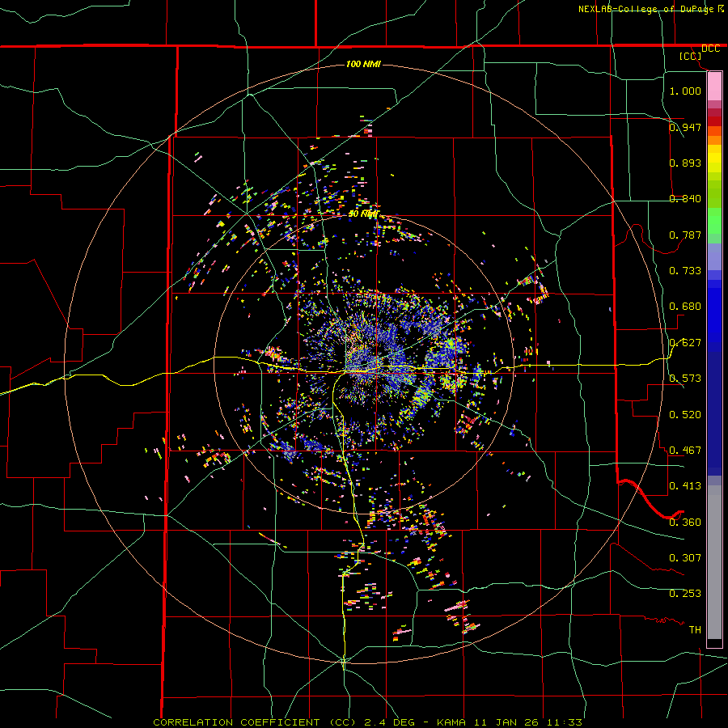Select the 0.573 legend value
This screenshot has width=728, height=728.
685,378
